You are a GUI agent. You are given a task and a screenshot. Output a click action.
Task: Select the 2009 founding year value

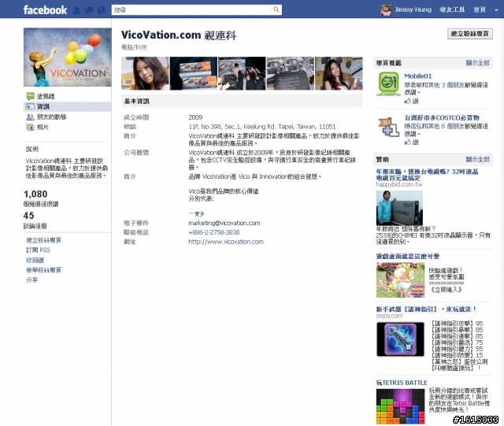pos(195,117)
